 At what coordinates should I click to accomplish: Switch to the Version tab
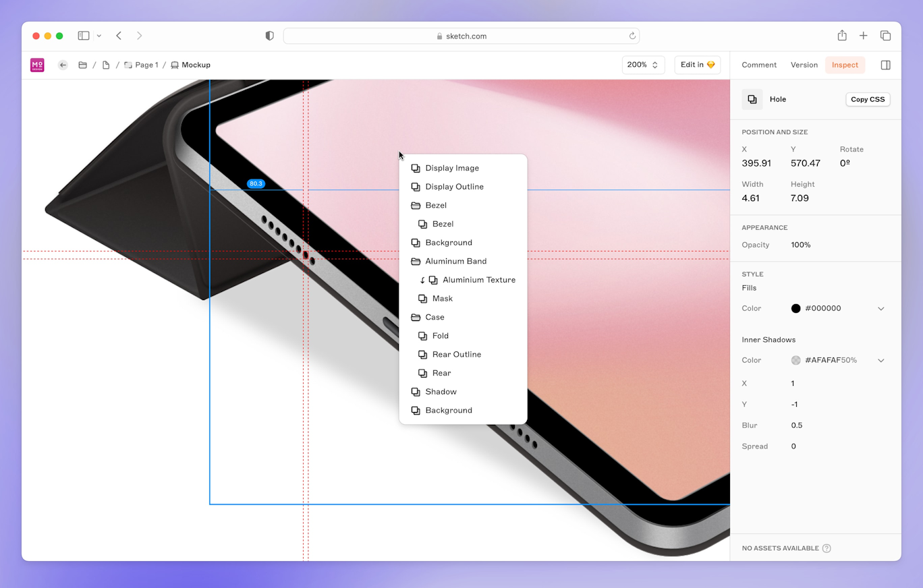tap(804, 65)
